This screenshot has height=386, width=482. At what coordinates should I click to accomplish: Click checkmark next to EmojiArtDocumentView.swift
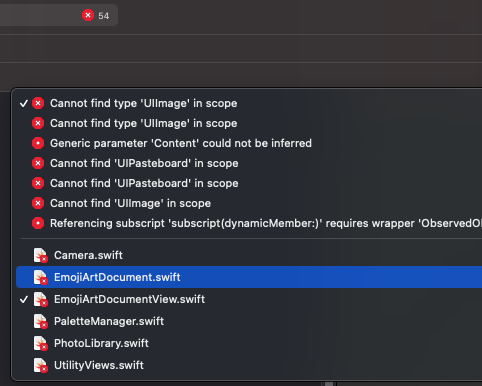24,299
